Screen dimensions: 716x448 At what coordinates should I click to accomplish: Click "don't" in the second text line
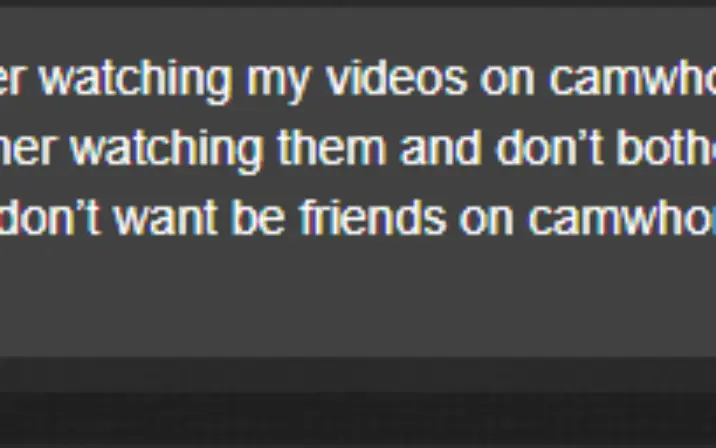(550, 148)
